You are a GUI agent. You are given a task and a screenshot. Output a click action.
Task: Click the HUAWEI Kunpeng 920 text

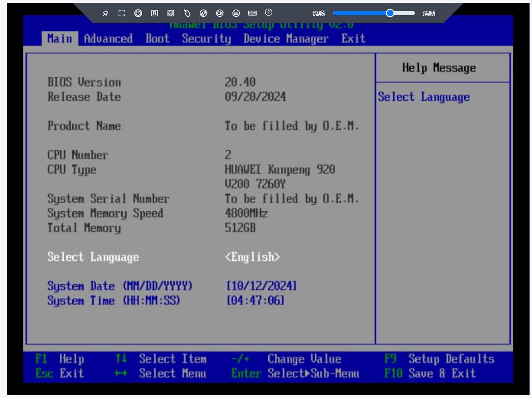pyautogui.click(x=280, y=170)
